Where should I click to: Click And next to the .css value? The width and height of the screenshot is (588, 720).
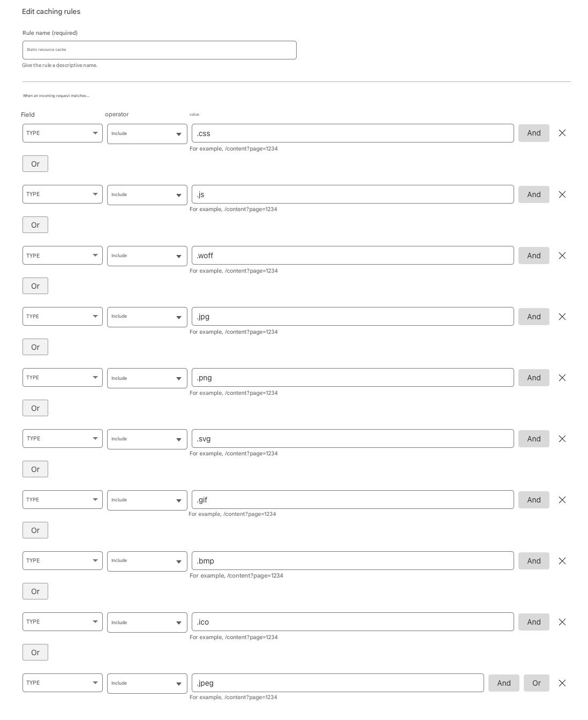[x=533, y=133]
